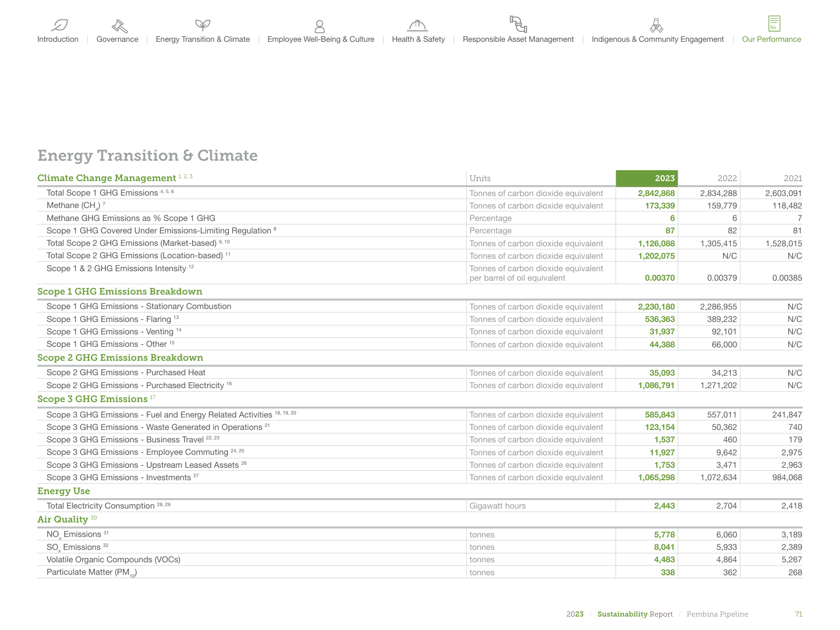Click the gavel icon above Governance
The image size is (840, 630).
point(119,25)
